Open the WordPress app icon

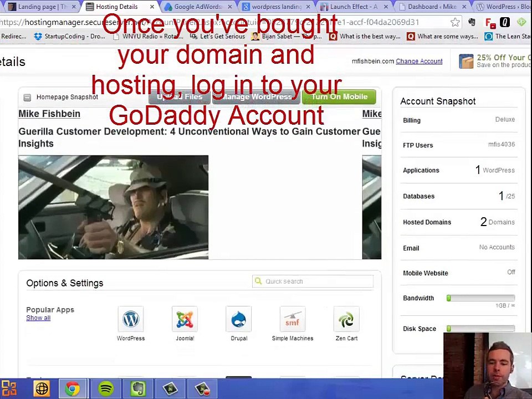tap(131, 319)
